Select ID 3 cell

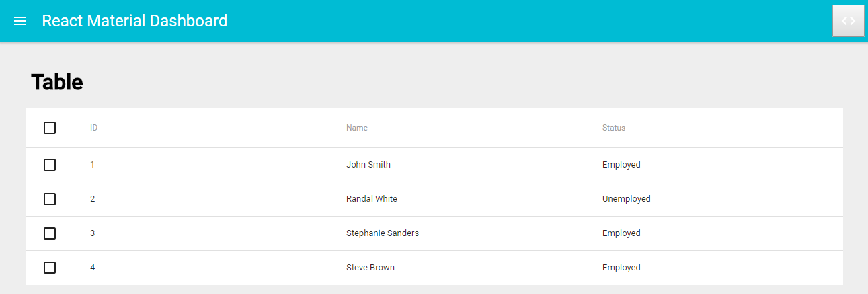(x=93, y=233)
